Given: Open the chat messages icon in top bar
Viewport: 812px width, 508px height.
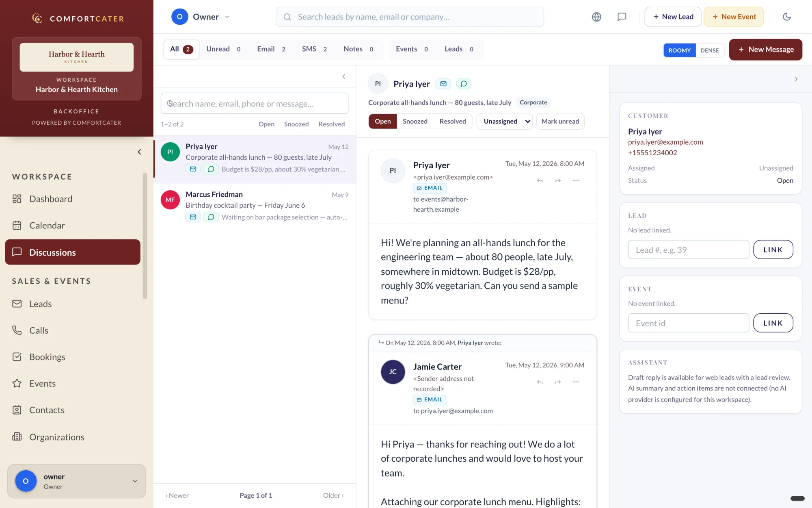Looking at the screenshot, I should point(622,17).
